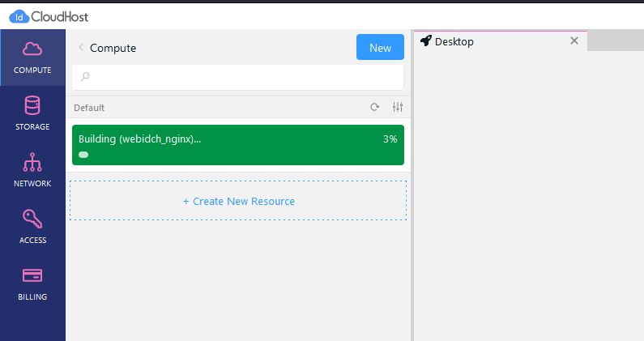The image size is (644, 341).
Task: Click the rocket icon on Desktop tab
Action: point(426,40)
